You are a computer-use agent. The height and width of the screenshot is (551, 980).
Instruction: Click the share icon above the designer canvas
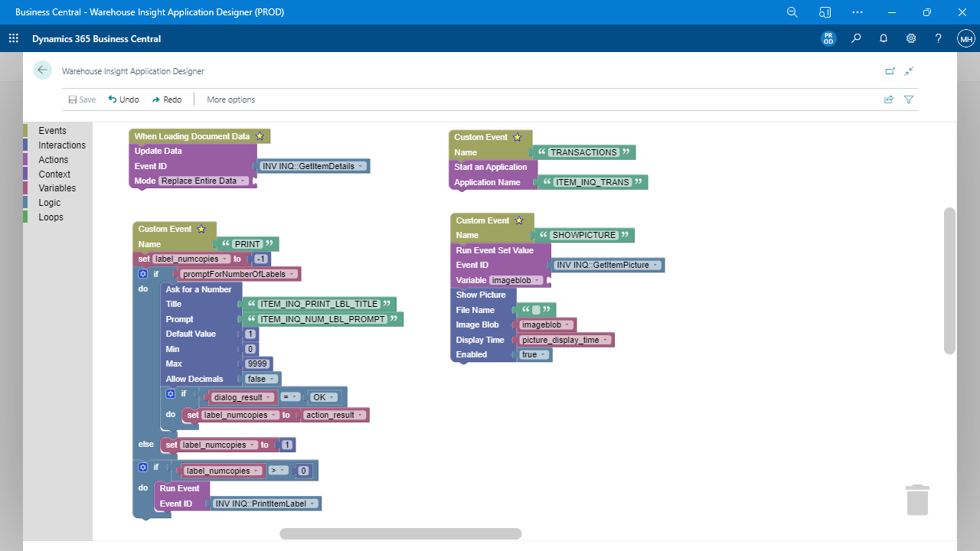(889, 99)
